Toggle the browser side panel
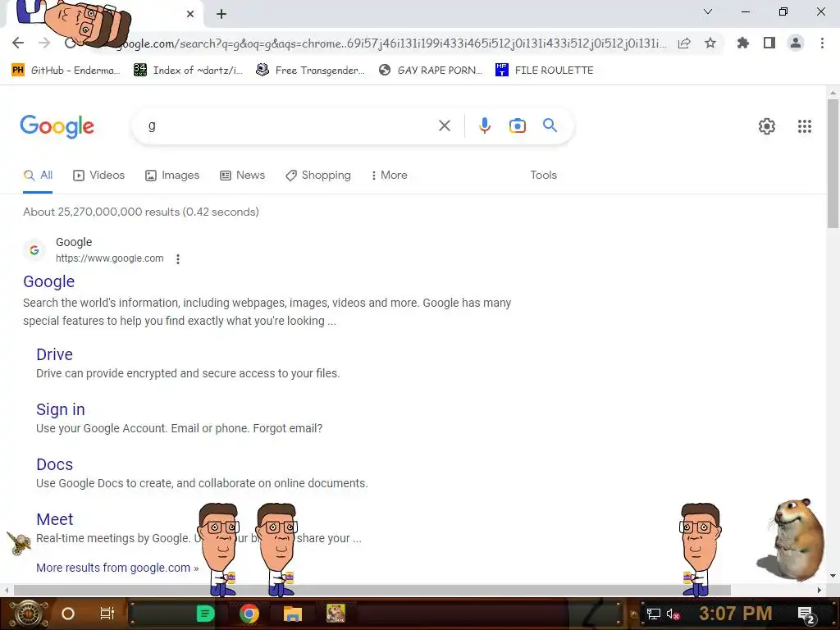This screenshot has width=840, height=630. click(x=769, y=43)
